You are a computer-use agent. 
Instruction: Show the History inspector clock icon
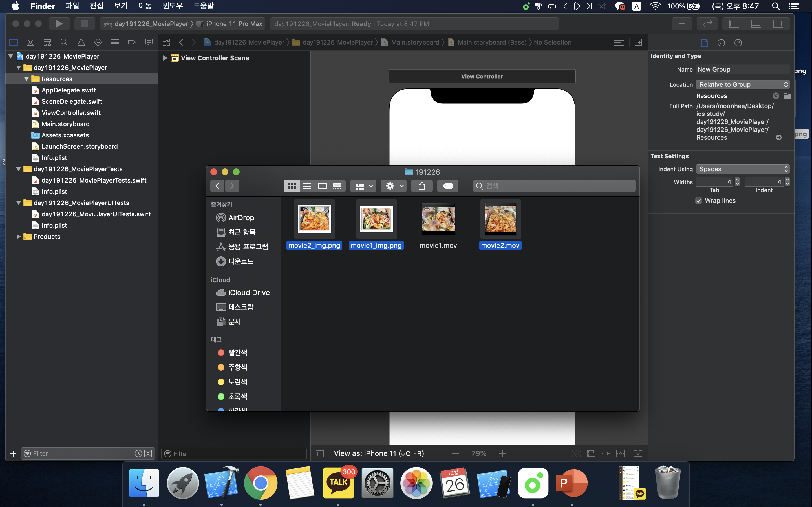point(721,43)
